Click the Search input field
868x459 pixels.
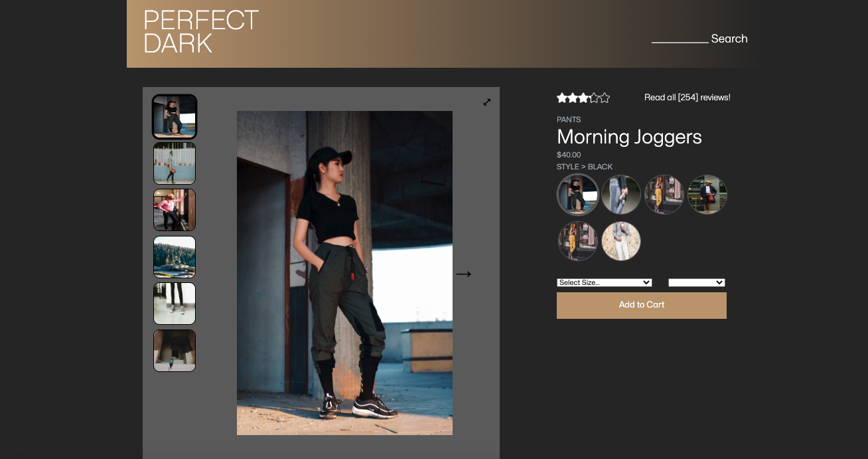[680, 38]
